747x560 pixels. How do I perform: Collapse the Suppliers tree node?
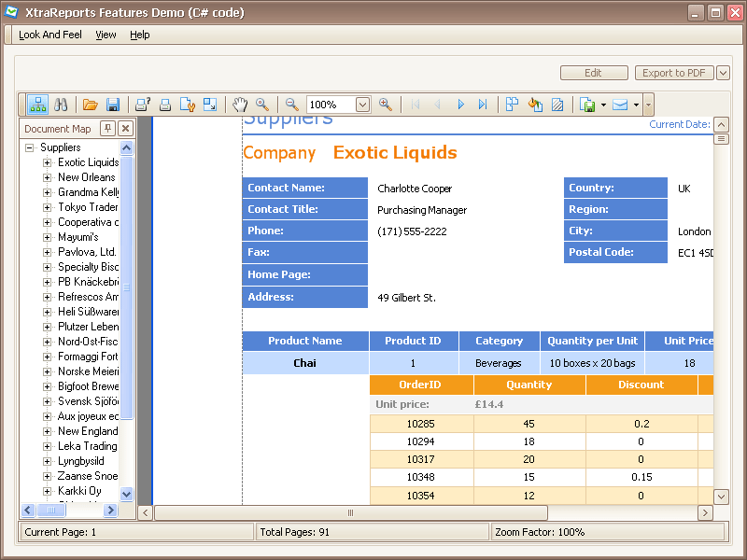32,147
